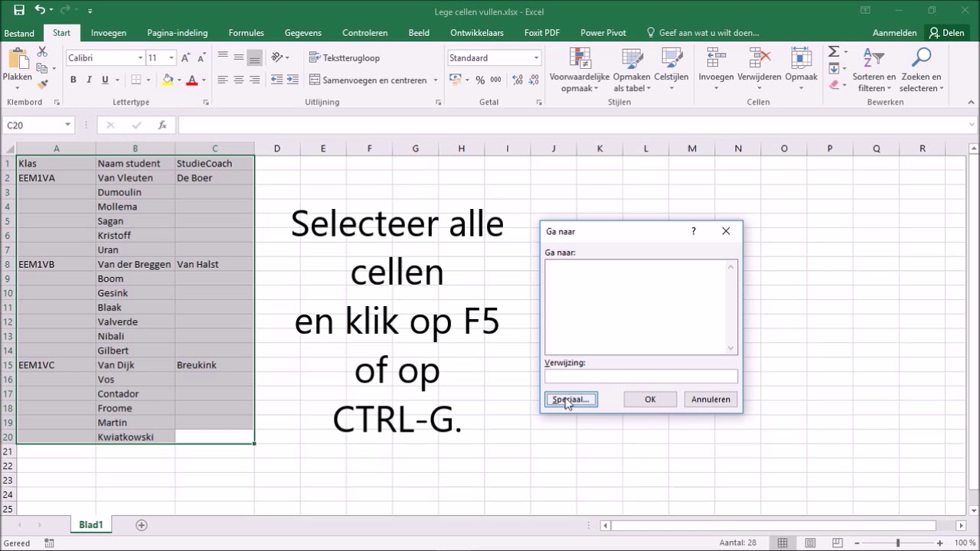The image size is (980, 551).
Task: Open the font size 11 dropdown
Action: (x=171, y=58)
